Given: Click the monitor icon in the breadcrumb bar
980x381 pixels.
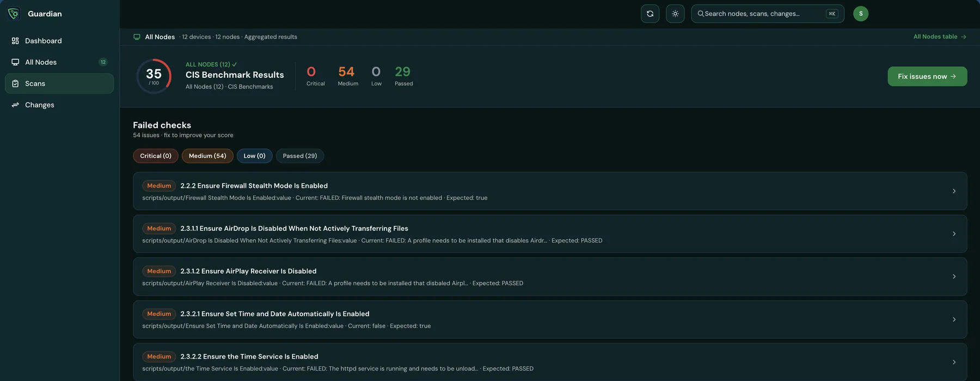Looking at the screenshot, I should coord(137,37).
